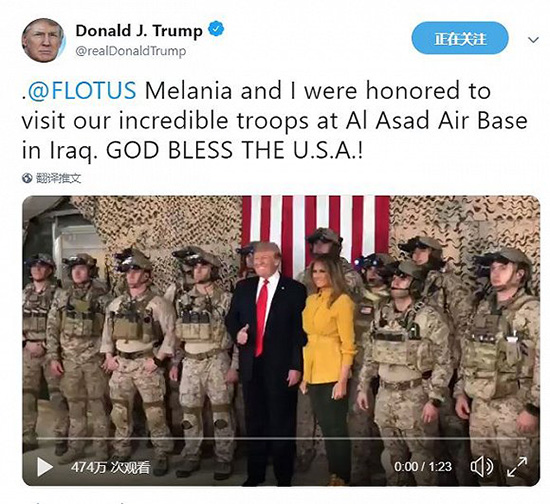550x504 pixels.
Task: Click the 474万 view count label
Action: click(110, 467)
